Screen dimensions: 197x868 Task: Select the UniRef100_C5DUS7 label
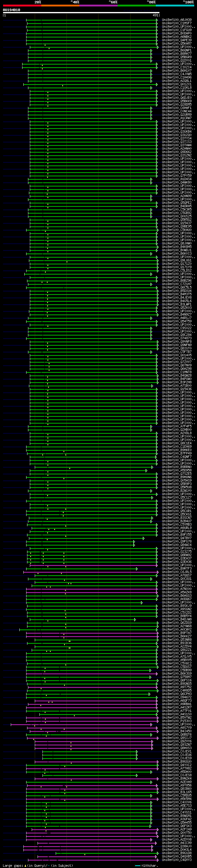(x=177, y=667)
